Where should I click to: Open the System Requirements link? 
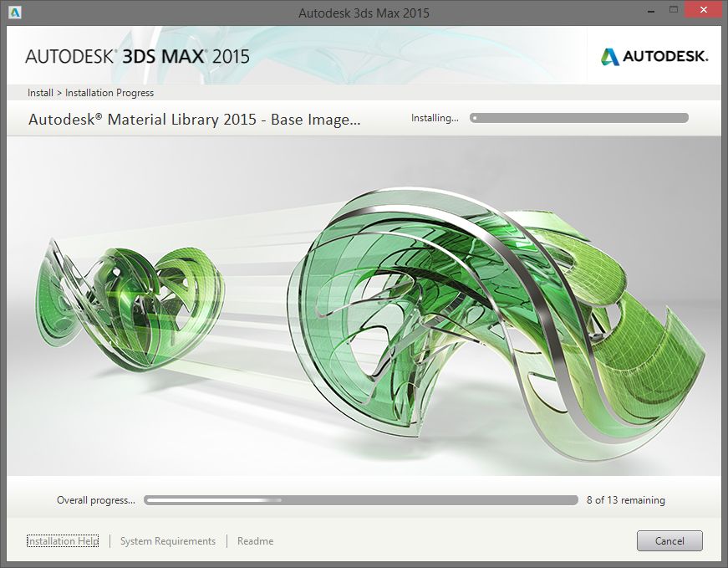168,541
